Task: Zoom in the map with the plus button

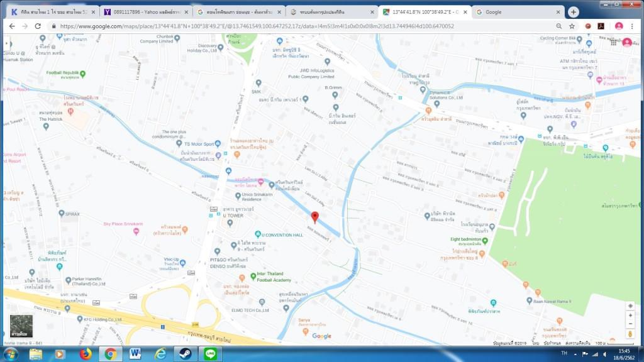Action: pyautogui.click(x=630, y=315)
